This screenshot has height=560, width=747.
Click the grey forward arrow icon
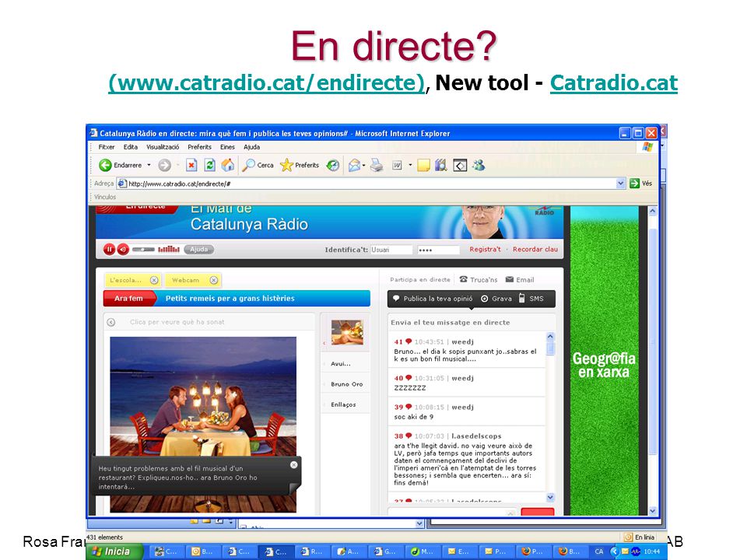point(164,165)
